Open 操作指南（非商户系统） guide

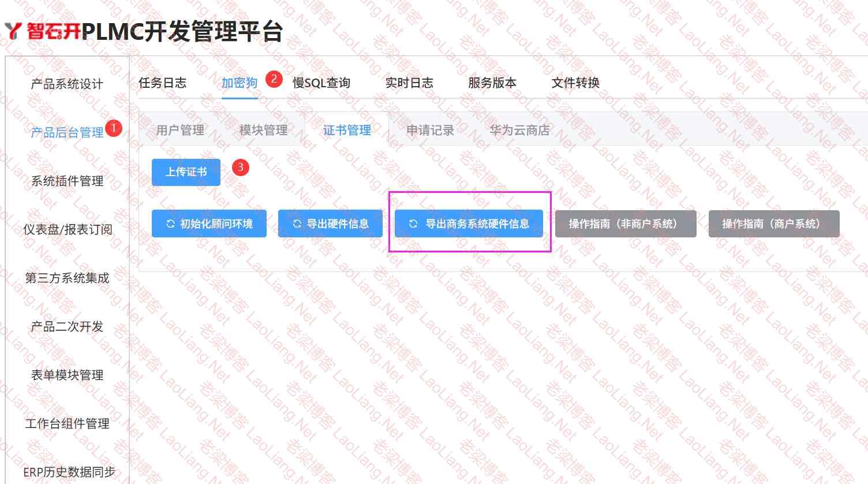[626, 224]
